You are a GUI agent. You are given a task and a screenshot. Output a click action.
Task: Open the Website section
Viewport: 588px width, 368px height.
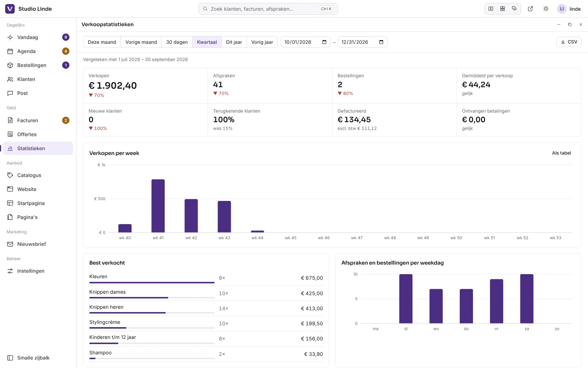coord(38,189)
